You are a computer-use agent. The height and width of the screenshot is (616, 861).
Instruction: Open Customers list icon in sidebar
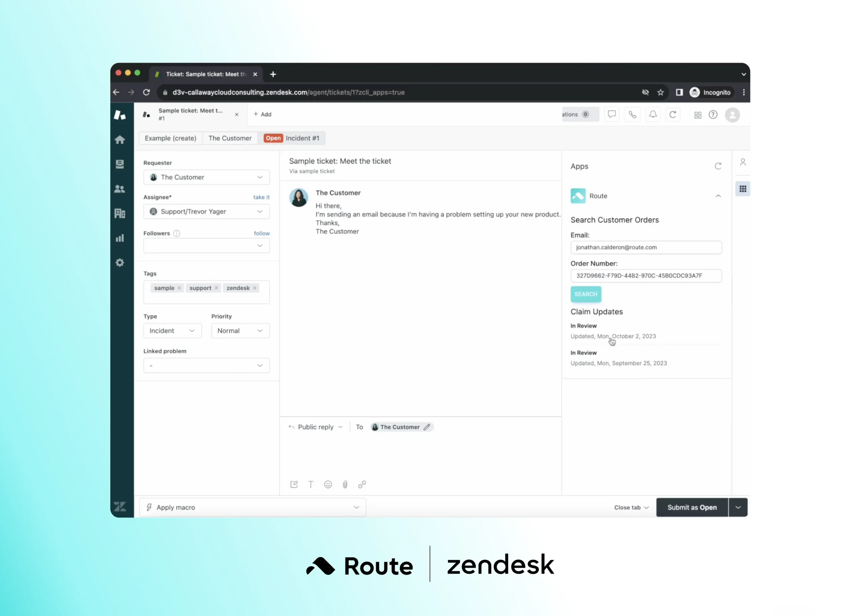(120, 189)
